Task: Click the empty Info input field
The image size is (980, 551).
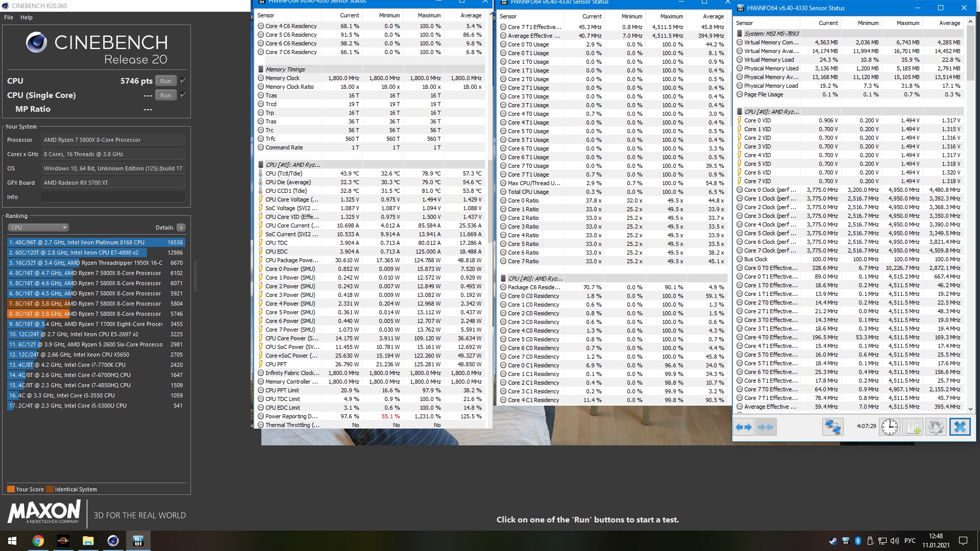Action: pyautogui.click(x=113, y=197)
